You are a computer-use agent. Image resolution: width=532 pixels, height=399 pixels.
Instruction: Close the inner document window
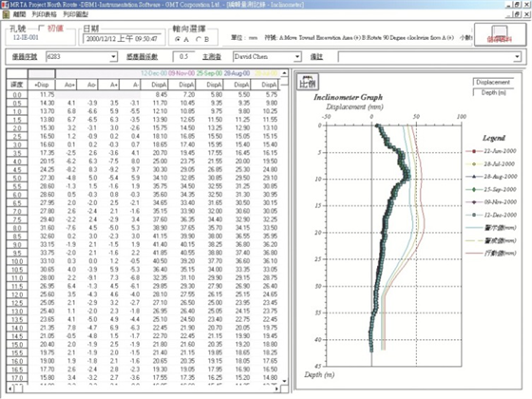[527, 14]
